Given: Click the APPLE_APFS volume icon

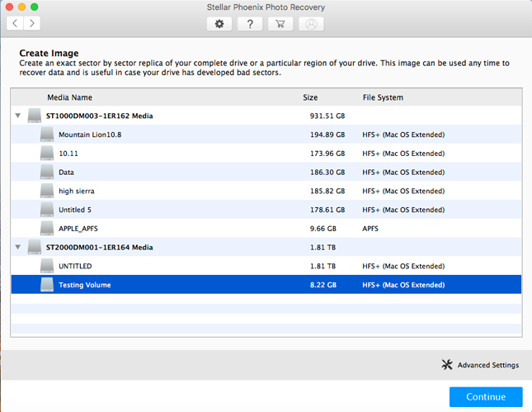Looking at the screenshot, I should point(47,229).
